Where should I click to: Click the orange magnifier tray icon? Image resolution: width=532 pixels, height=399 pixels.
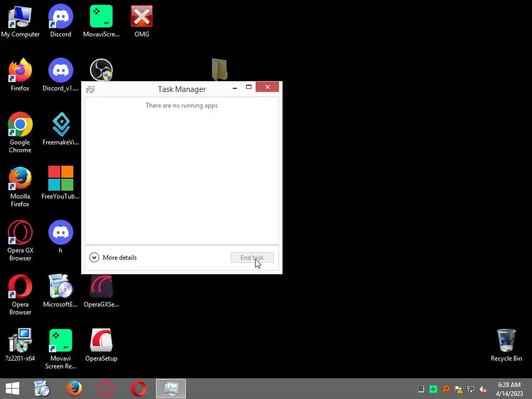point(446,389)
